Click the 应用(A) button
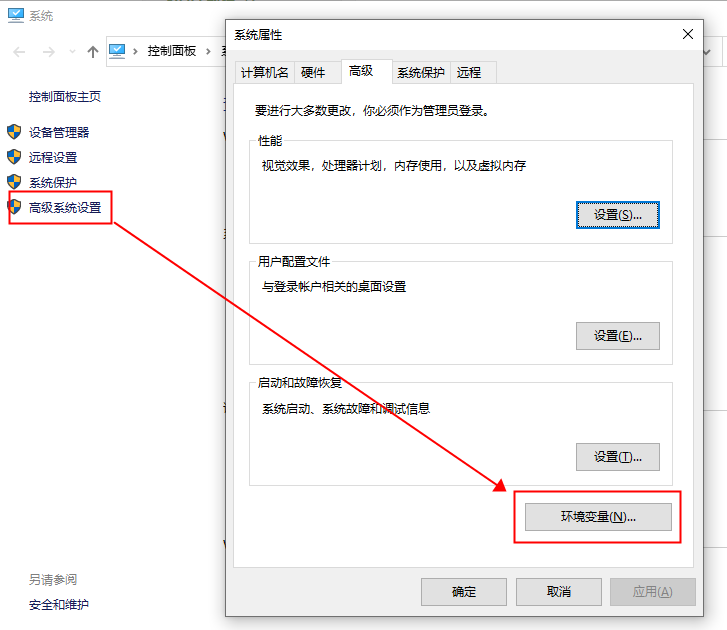 click(653, 592)
